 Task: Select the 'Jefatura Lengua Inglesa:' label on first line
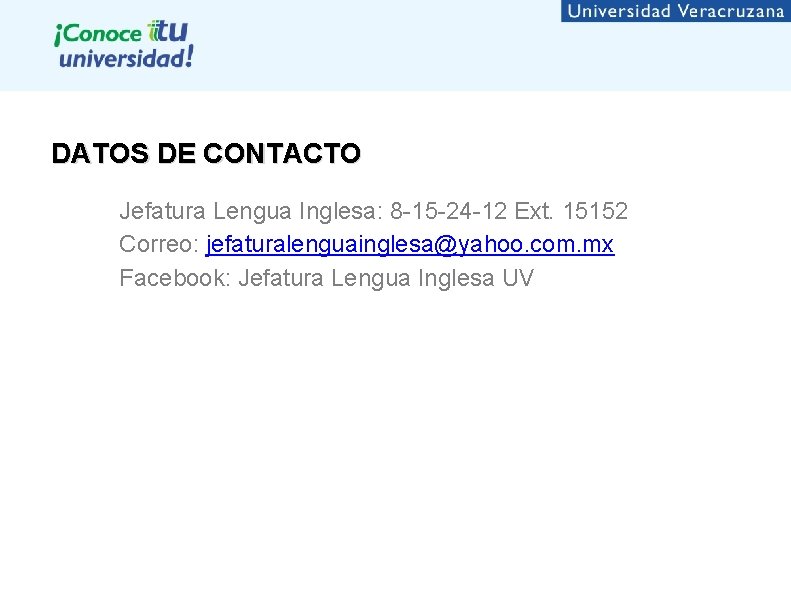point(251,211)
